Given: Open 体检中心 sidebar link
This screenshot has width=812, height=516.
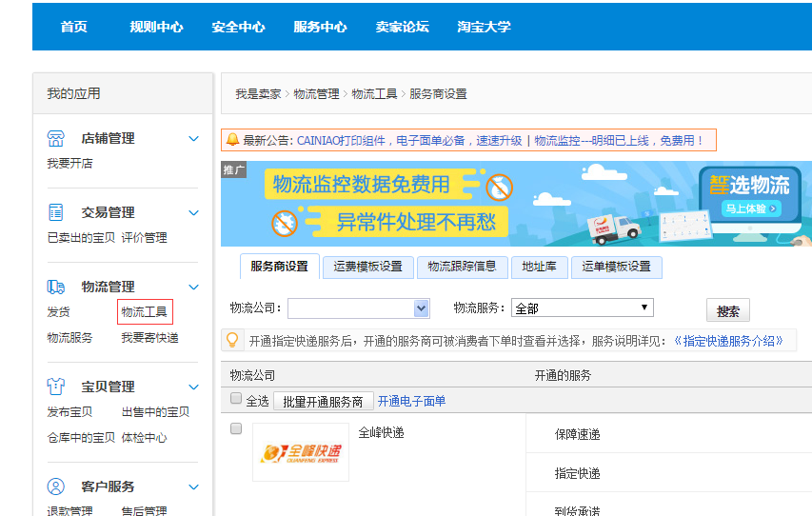Looking at the screenshot, I should (145, 438).
